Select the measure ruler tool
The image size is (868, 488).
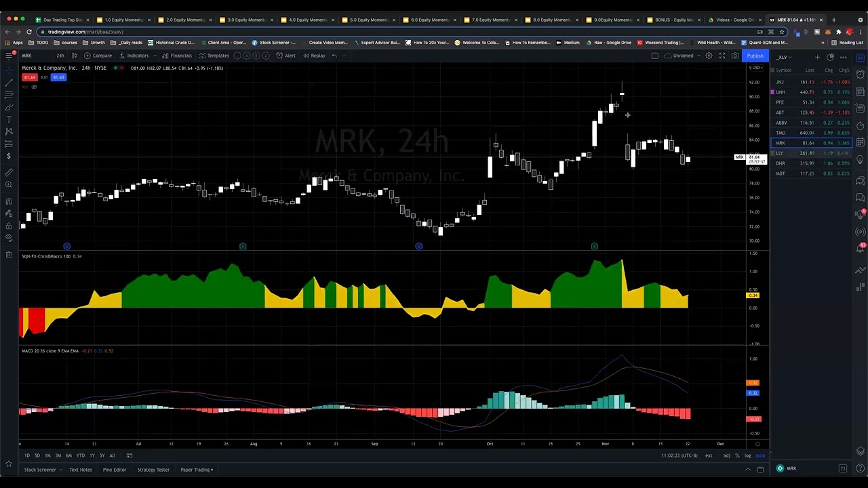(9, 172)
